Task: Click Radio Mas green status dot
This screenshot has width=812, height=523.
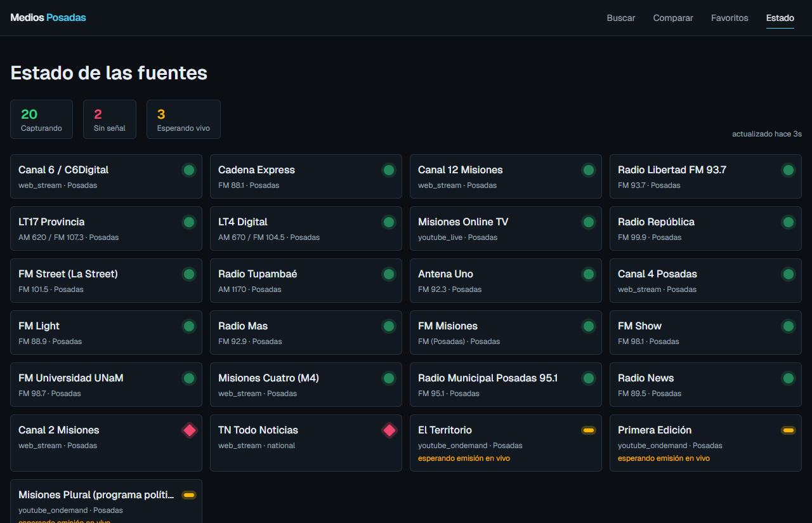Action: pyautogui.click(x=389, y=326)
